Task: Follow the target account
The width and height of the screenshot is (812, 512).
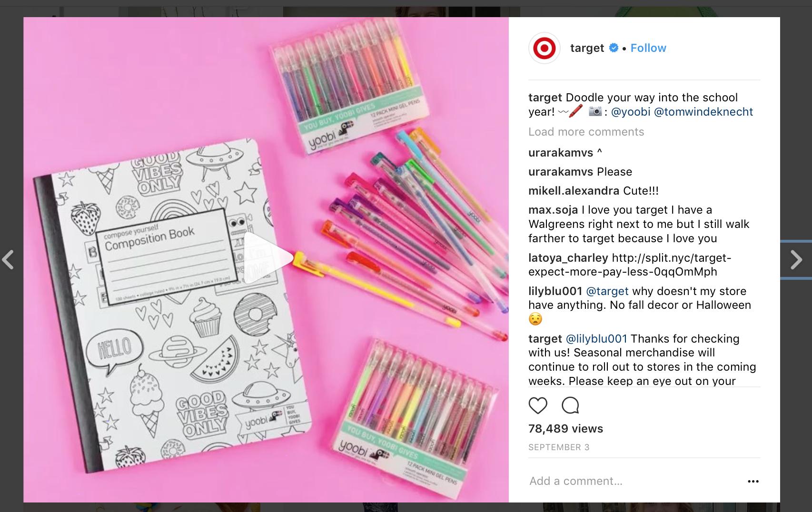Action: pos(648,48)
